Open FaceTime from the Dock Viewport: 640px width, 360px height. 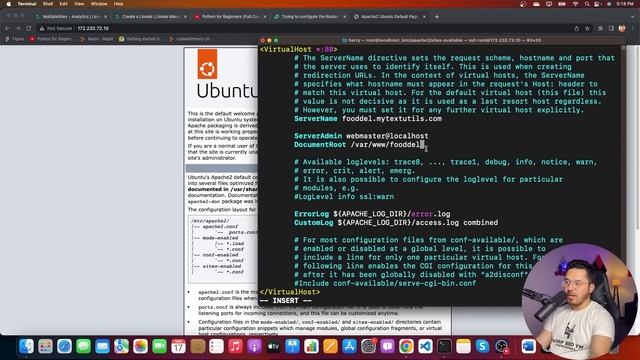pyautogui.click(x=159, y=347)
